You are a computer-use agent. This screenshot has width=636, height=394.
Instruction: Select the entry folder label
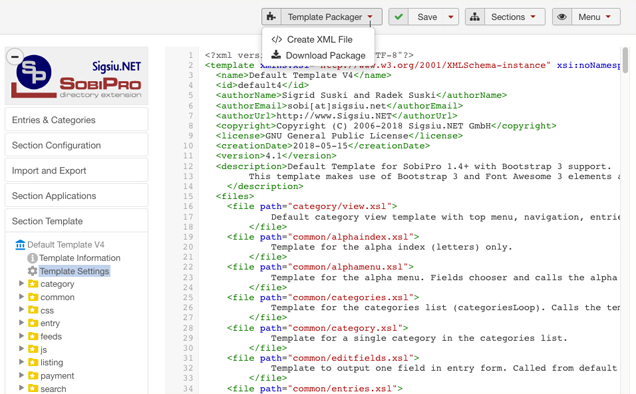tap(50, 323)
